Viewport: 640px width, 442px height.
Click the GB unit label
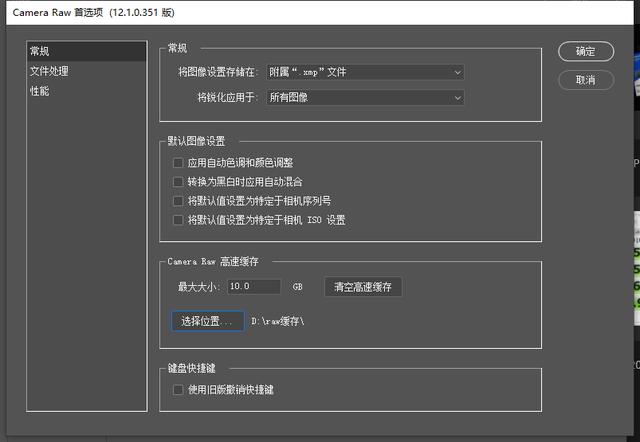[x=298, y=287]
